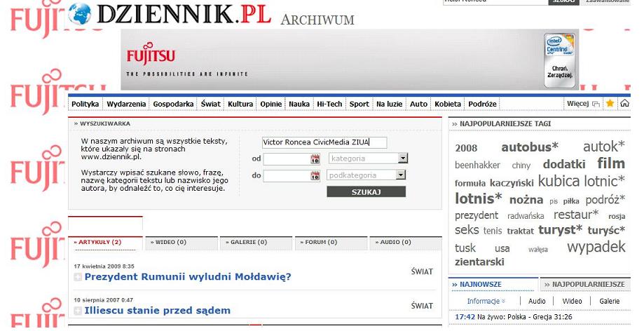Expand the 'Illiescu stanie przed sądem' plus icon
644x331 pixels.
click(x=78, y=311)
